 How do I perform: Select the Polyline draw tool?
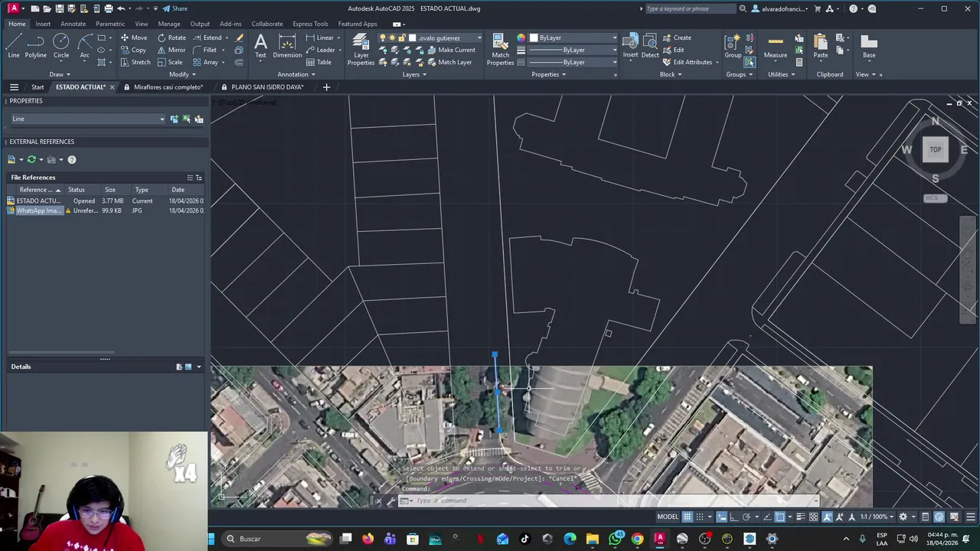(35, 46)
